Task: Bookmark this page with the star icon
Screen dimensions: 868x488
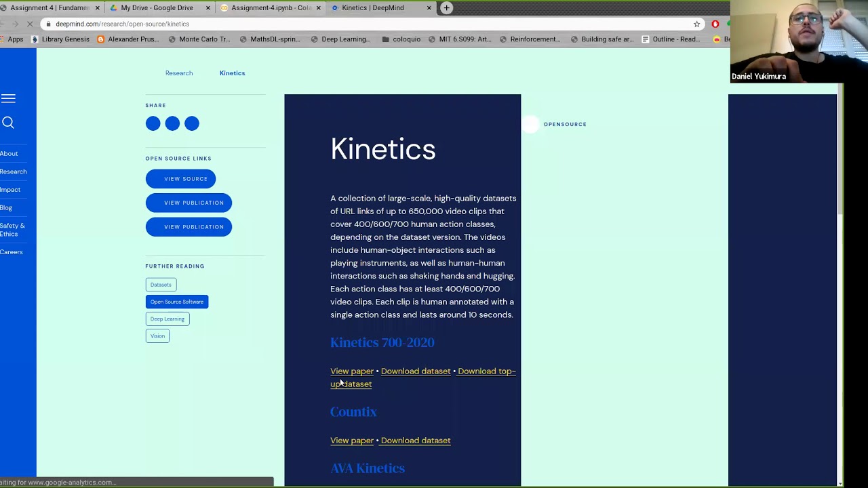Action: click(696, 24)
